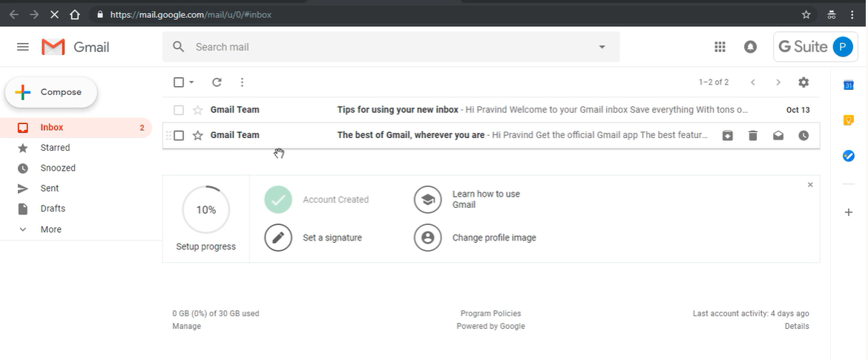Open the select-all dropdown arrow
The width and height of the screenshot is (868, 360).
[191, 82]
